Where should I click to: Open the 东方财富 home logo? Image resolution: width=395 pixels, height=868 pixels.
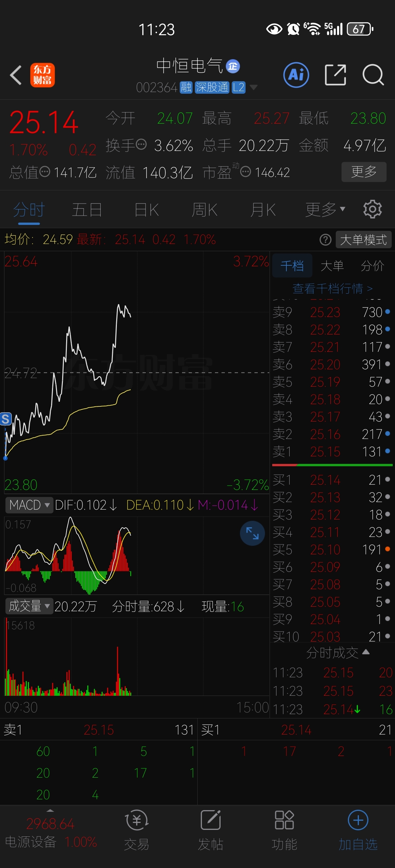(x=42, y=75)
